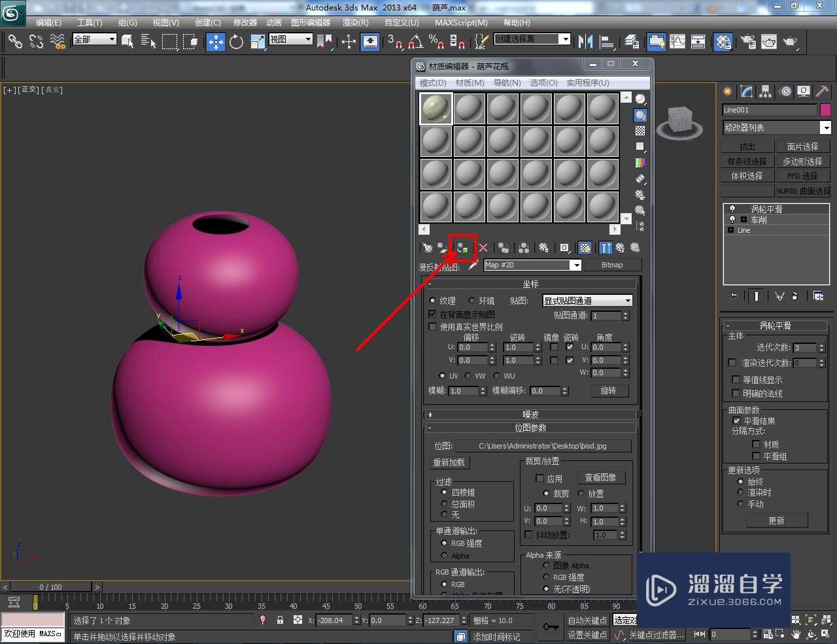Viewport: 837px width, 644px height.
Task: Open Render Setup icon
Action: 747,42
